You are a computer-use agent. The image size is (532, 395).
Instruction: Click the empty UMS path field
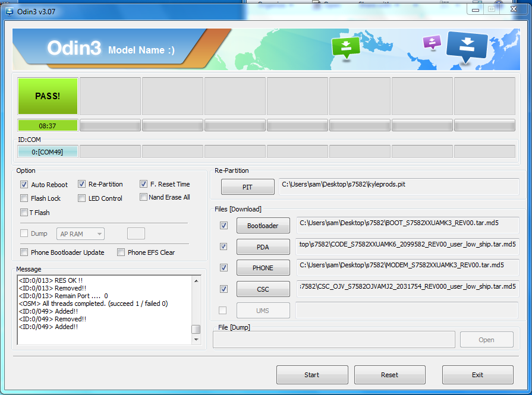pyautogui.click(x=407, y=310)
